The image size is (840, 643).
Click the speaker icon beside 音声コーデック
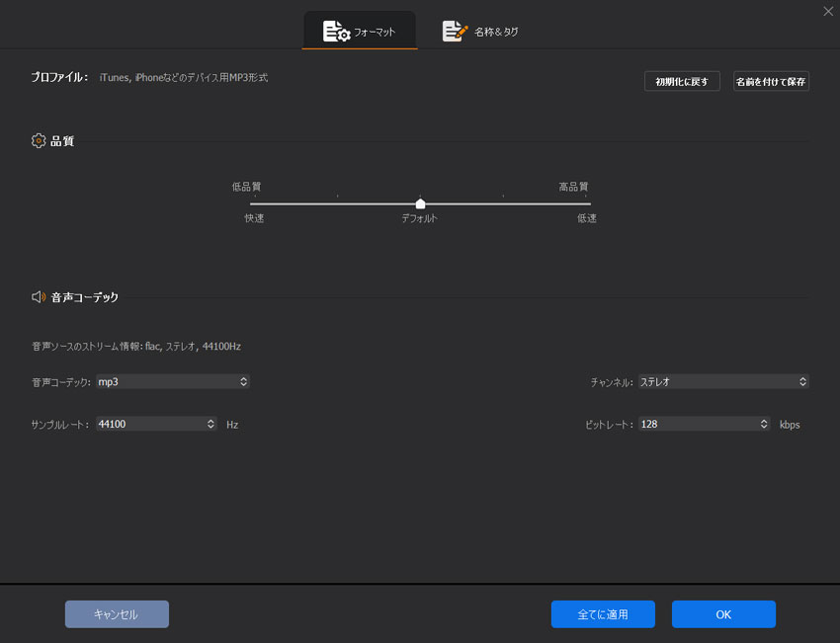[38, 296]
